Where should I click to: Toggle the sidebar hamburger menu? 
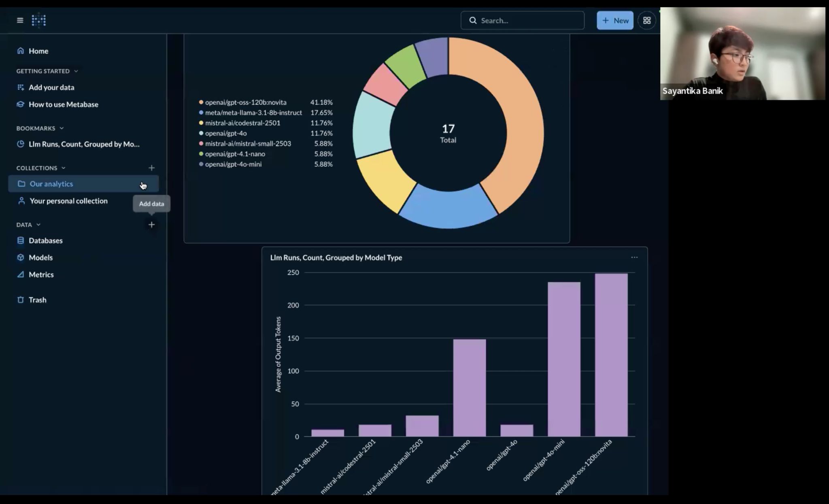pyautogui.click(x=20, y=20)
